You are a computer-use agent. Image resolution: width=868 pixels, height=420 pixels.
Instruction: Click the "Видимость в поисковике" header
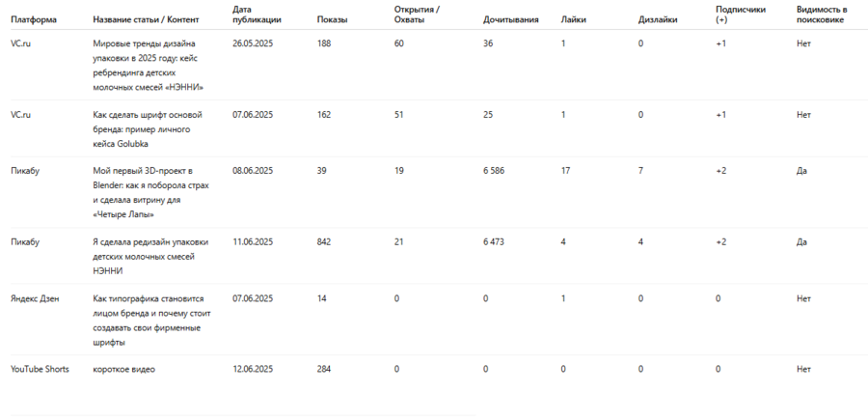[x=822, y=14]
